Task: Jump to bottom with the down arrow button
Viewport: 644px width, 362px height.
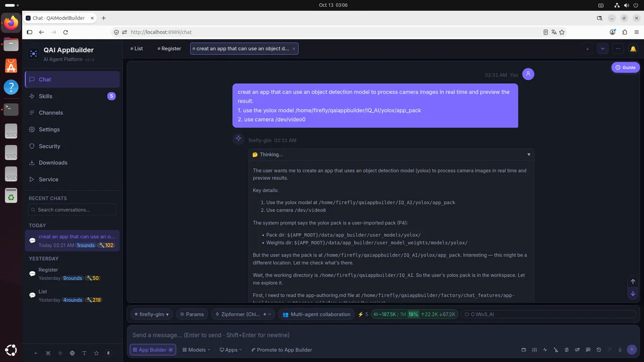Action: click(x=633, y=293)
